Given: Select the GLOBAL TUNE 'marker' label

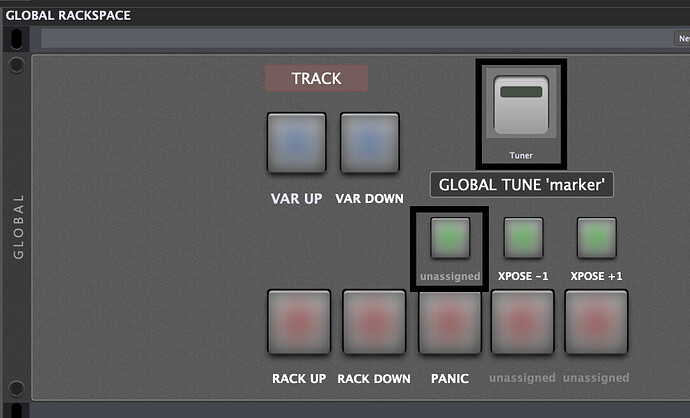Looking at the screenshot, I should pos(521,184).
